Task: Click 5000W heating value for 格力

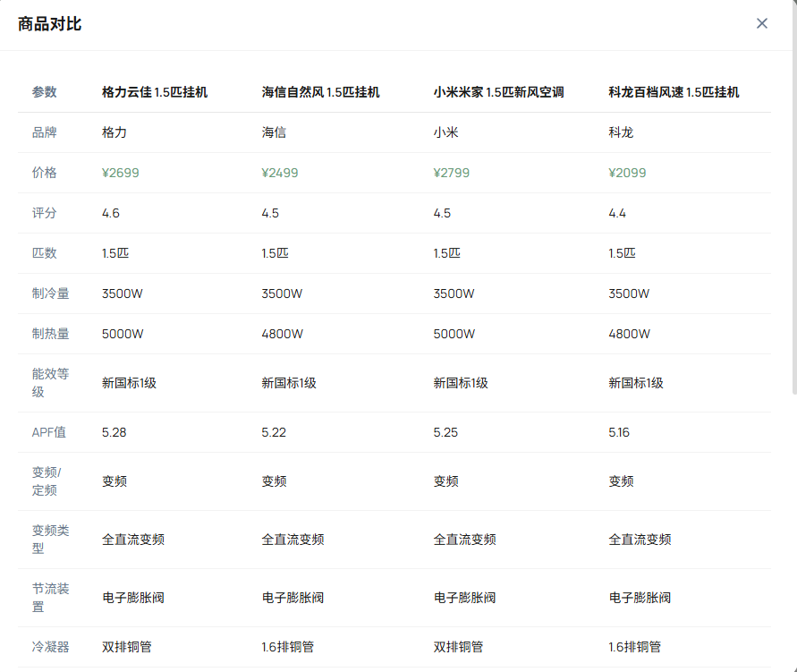Action: [x=123, y=334]
